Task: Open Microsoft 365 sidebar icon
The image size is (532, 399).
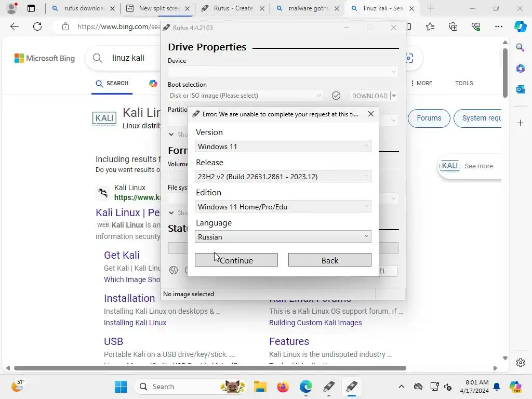Action: pos(520,68)
